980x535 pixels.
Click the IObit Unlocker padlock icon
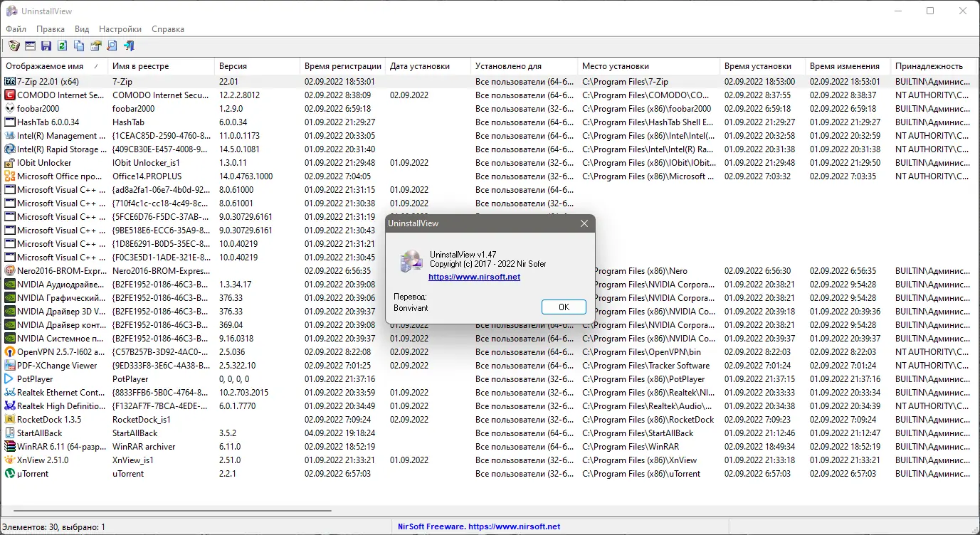[x=10, y=163]
